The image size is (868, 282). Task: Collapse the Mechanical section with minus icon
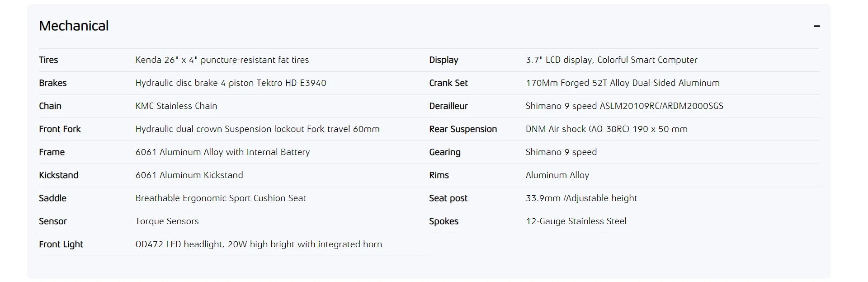click(816, 26)
